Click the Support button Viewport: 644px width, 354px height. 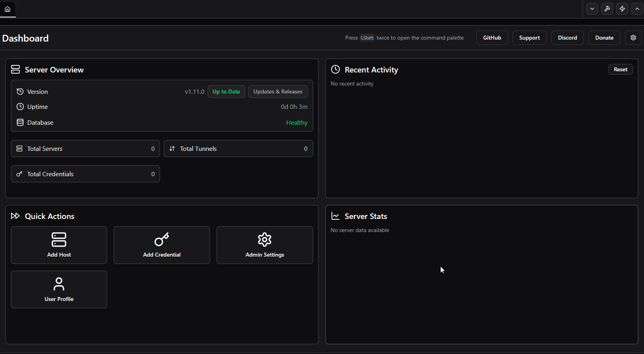point(529,38)
